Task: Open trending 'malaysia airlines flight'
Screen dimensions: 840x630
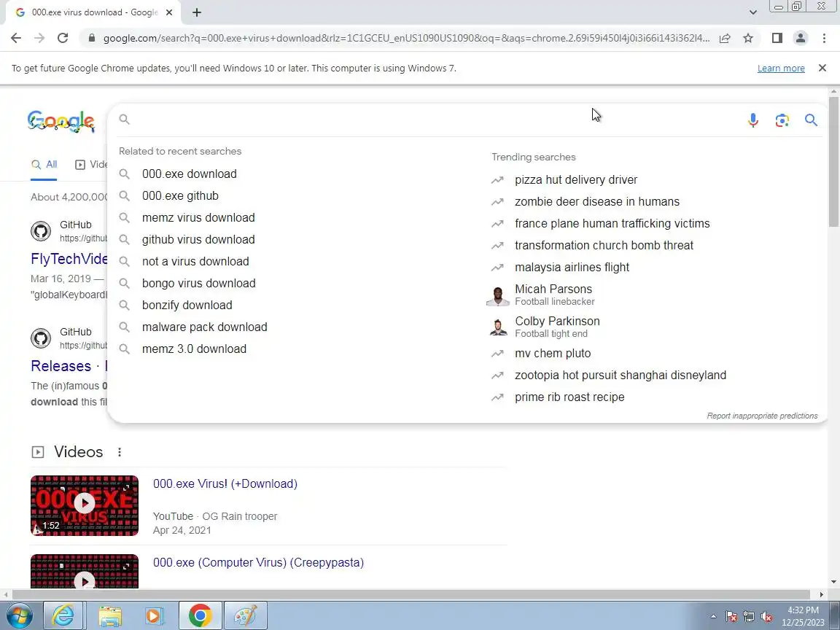Action: click(x=572, y=268)
